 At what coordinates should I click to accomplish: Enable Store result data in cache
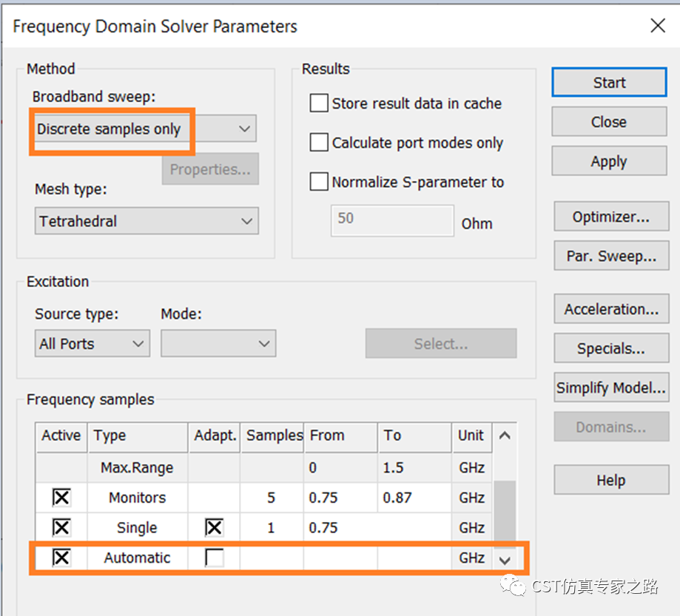pyautogui.click(x=319, y=104)
